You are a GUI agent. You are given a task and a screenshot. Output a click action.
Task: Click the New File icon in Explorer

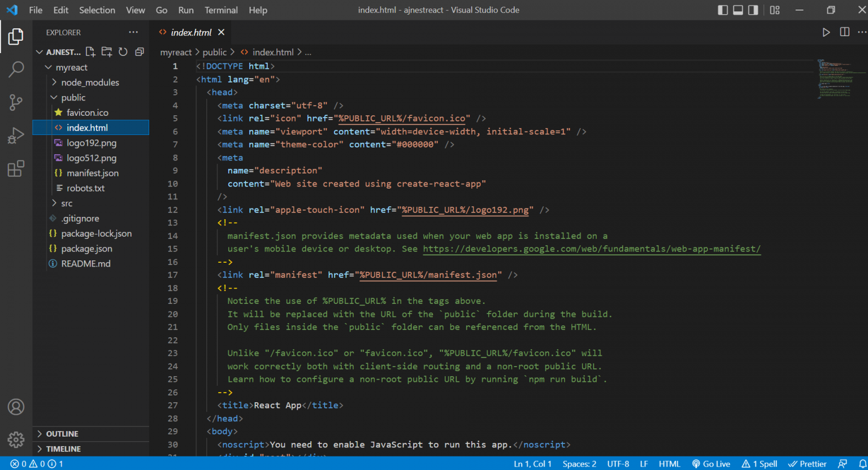click(x=90, y=52)
